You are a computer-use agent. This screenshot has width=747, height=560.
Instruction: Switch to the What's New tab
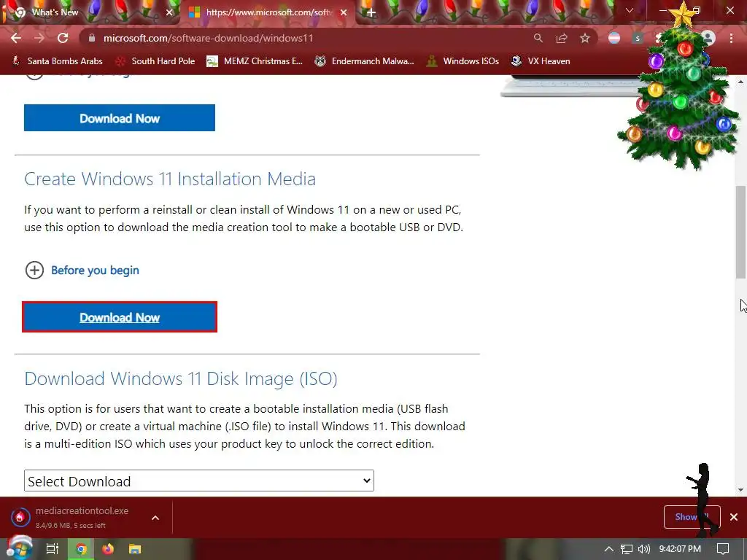(90, 12)
